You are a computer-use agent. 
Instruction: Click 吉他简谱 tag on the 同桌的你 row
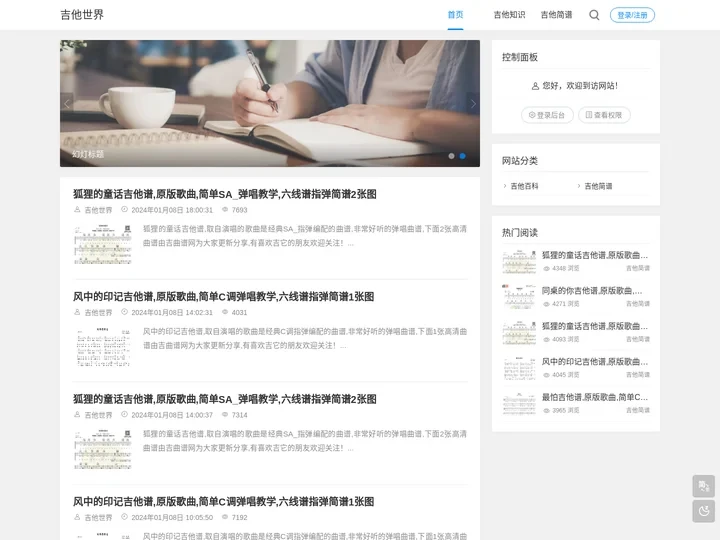click(638, 304)
